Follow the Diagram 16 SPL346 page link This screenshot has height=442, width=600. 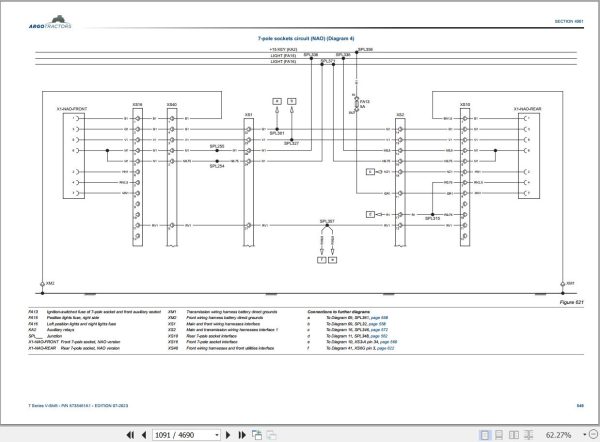tap(379, 330)
